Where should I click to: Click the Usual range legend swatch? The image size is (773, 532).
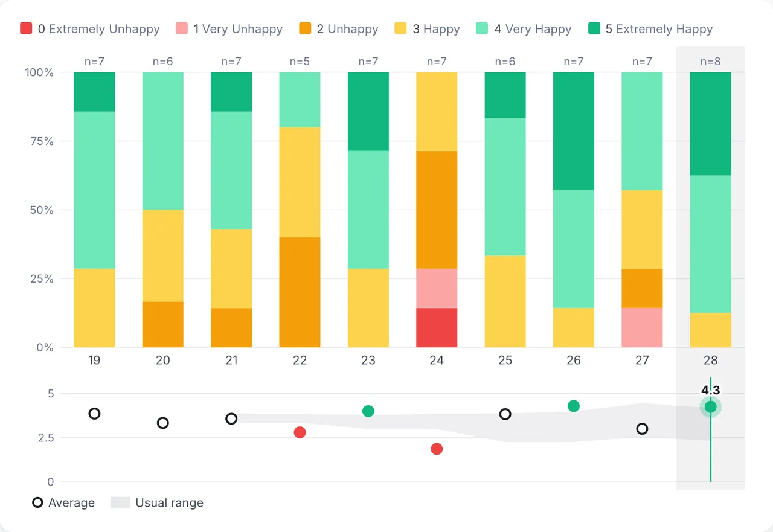121,502
